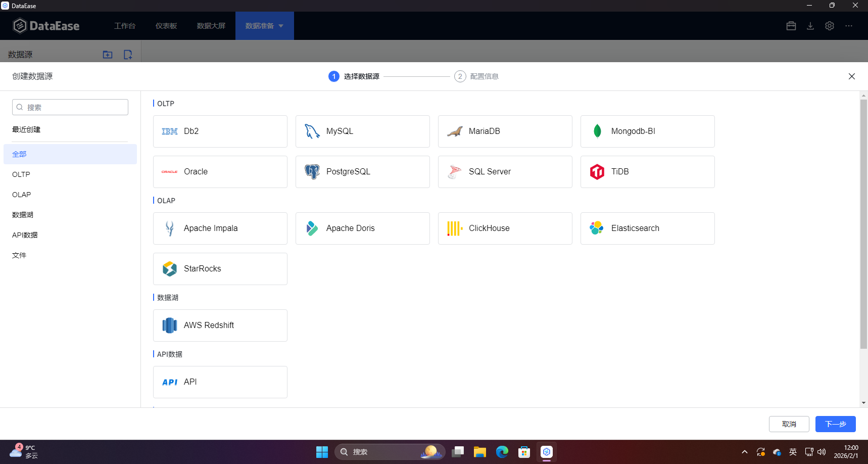Select the Mongodb-BI data source

click(x=648, y=131)
